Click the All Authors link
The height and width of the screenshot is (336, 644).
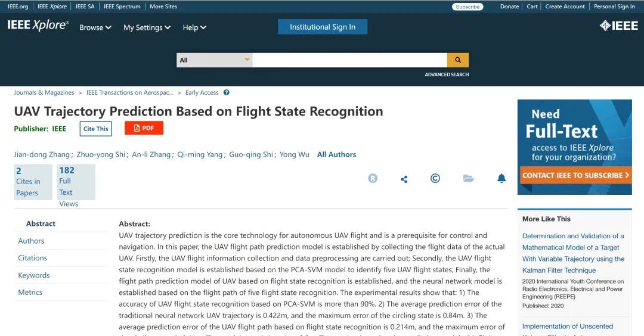point(336,154)
